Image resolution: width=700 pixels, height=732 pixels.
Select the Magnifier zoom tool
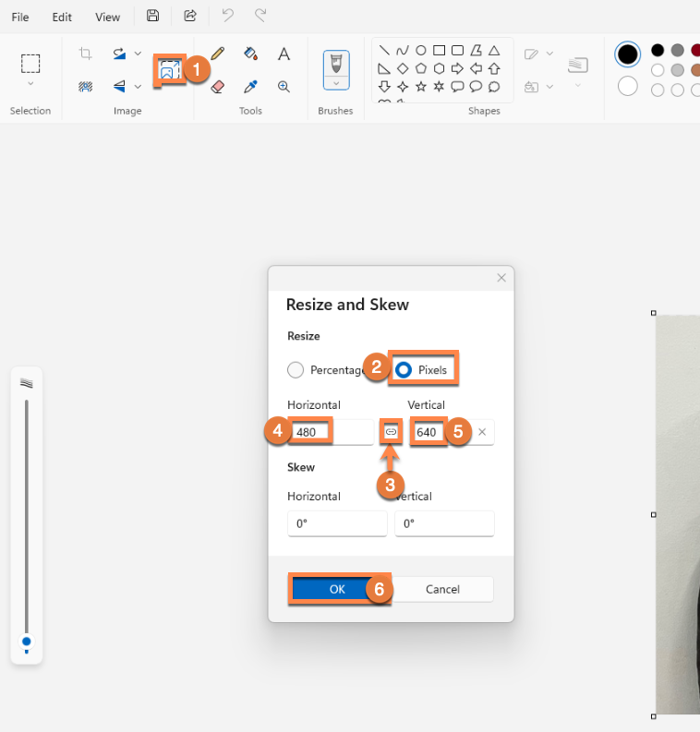[284, 87]
